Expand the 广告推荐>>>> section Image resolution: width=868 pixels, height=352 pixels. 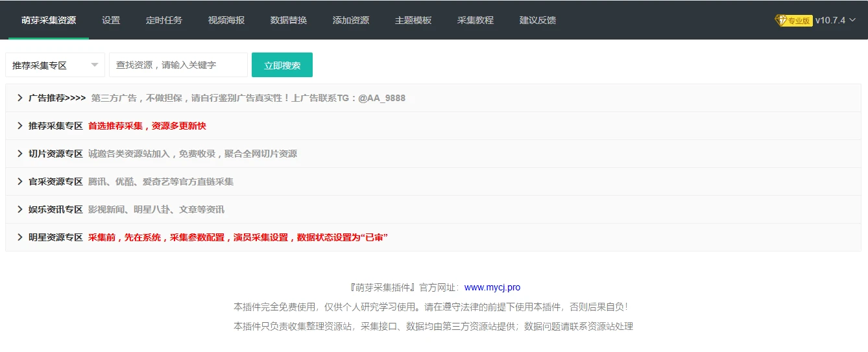[x=57, y=98]
